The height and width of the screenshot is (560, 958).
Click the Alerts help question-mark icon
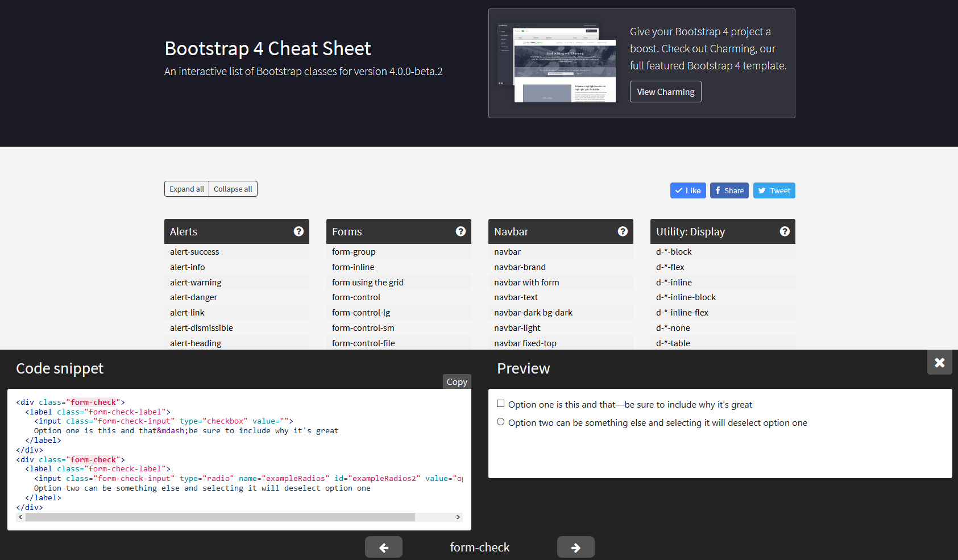click(x=298, y=231)
